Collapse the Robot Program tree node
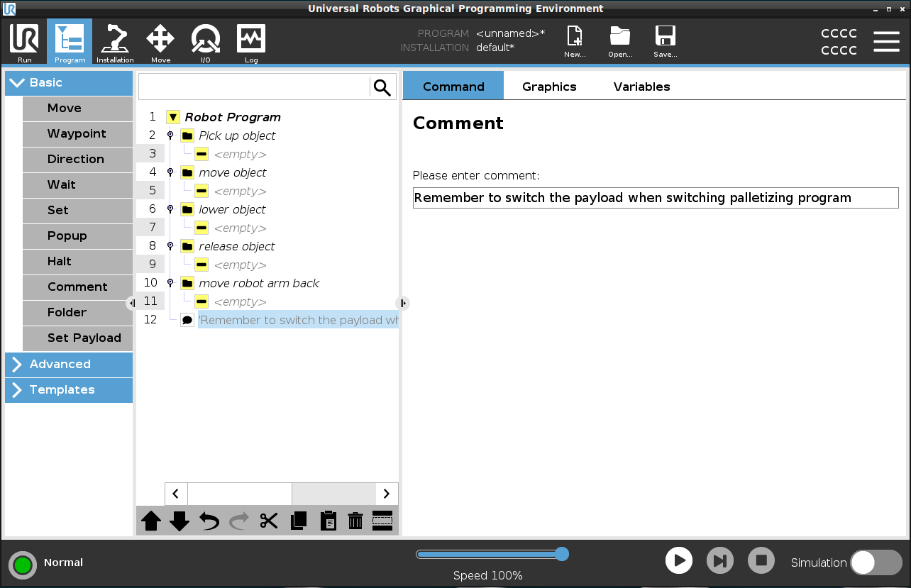The image size is (911, 588). (173, 117)
